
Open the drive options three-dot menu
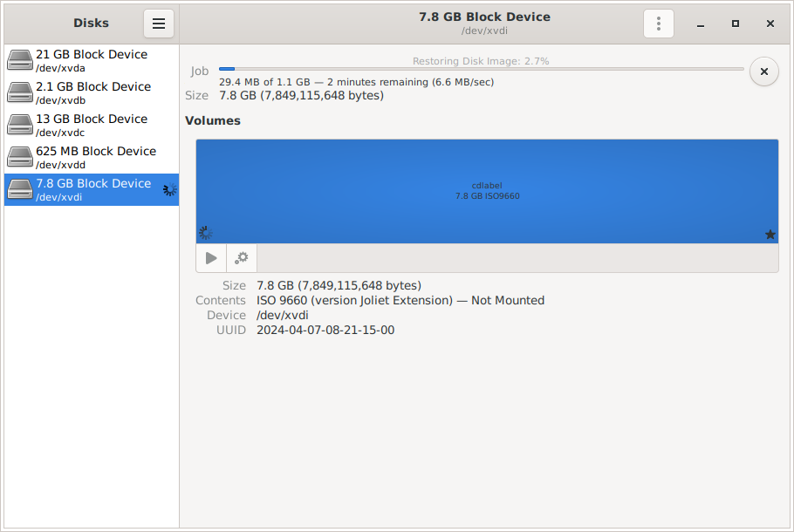coord(659,24)
